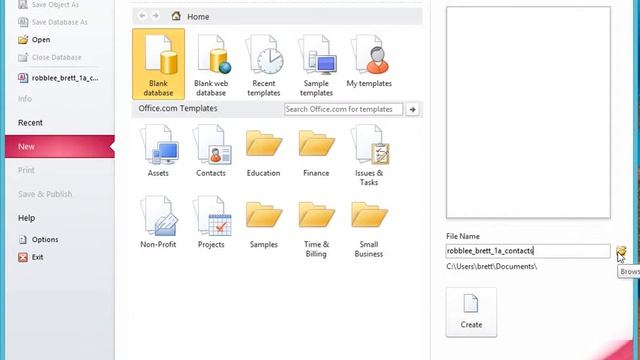Open the Small Business folder
Viewport: 640px width, 360px height.
[x=369, y=229]
